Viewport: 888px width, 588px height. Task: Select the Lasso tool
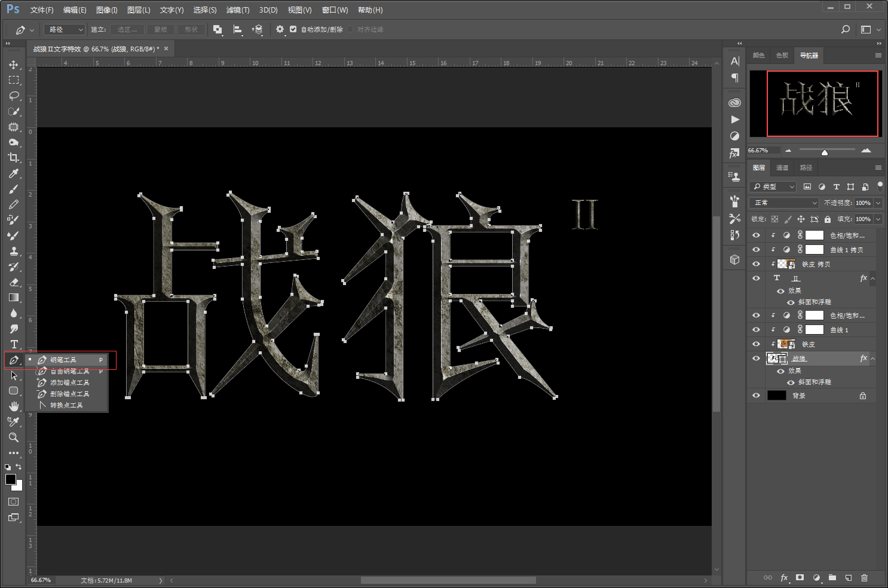[14, 96]
